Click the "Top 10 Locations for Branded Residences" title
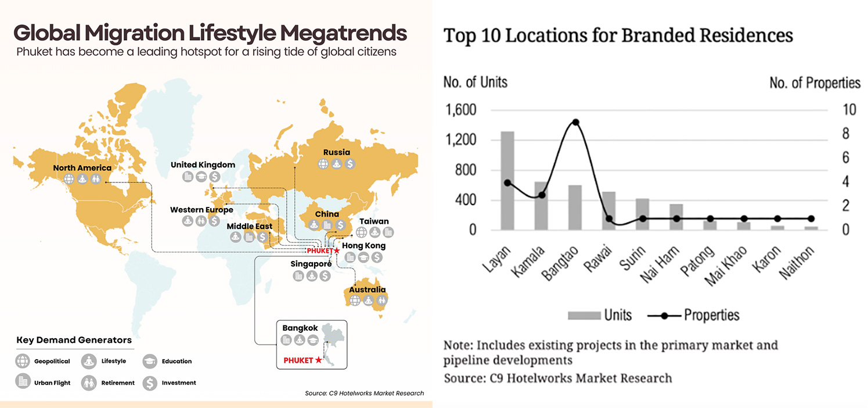 618,35
